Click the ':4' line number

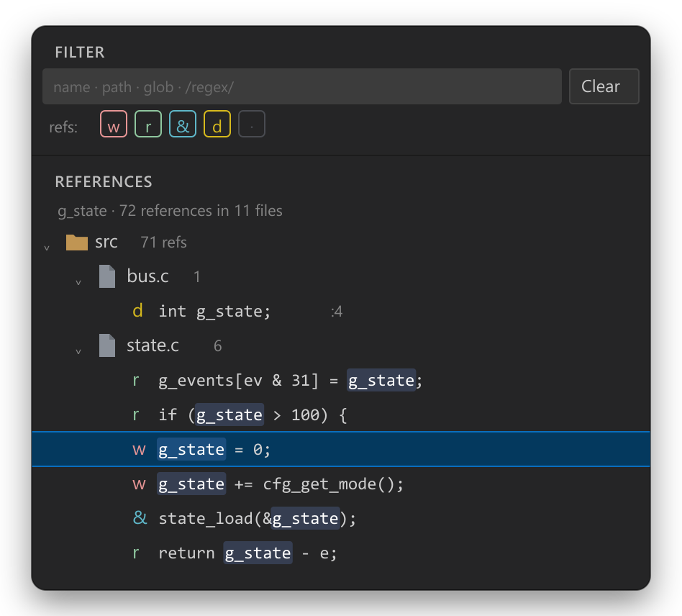[337, 312]
